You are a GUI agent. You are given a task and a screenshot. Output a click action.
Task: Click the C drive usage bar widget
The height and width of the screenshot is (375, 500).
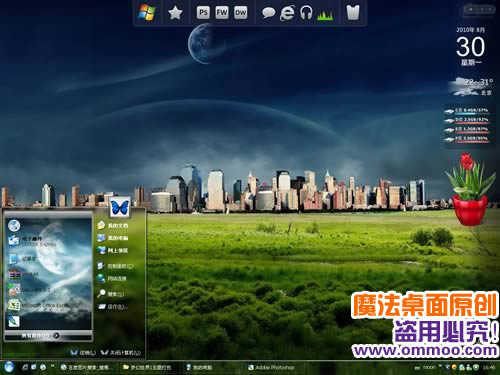point(468,111)
